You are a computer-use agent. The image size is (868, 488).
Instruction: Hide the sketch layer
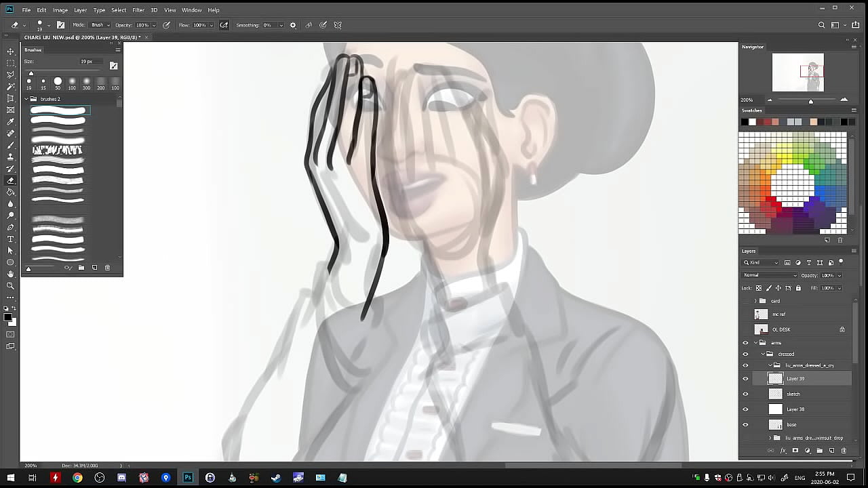[745, 394]
